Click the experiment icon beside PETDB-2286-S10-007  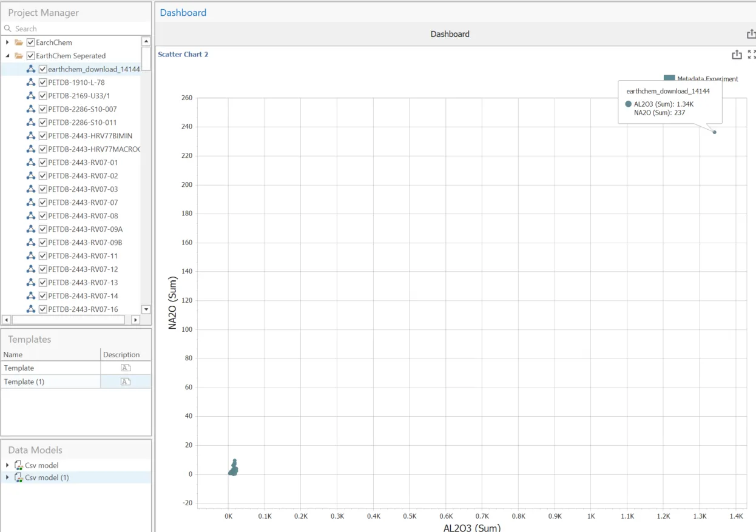click(x=31, y=109)
